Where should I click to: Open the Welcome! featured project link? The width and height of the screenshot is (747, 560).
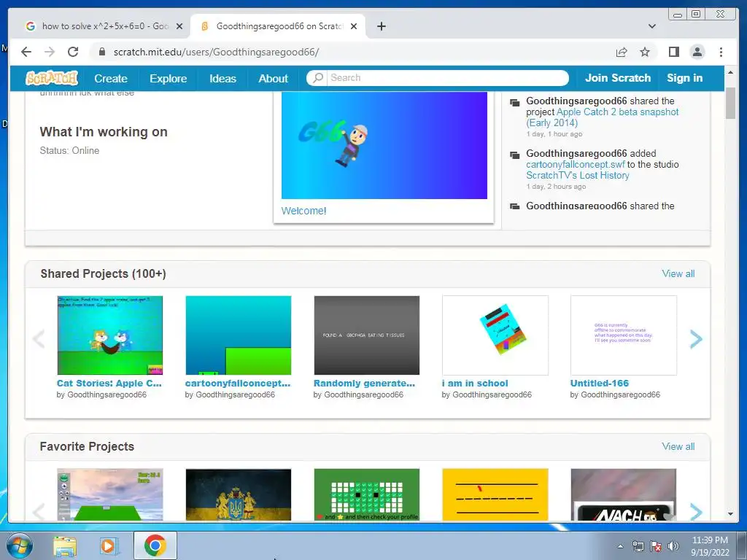click(303, 211)
